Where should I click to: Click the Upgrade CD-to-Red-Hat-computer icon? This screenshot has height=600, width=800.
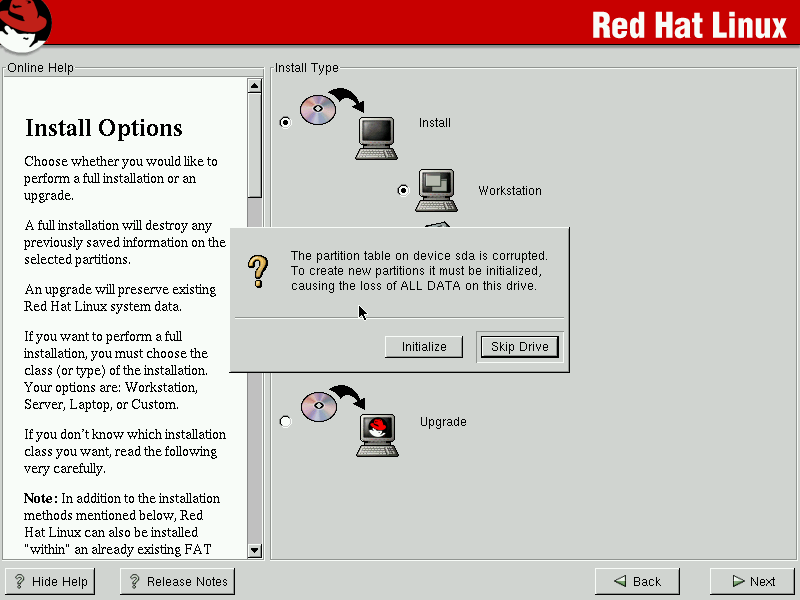pos(350,421)
